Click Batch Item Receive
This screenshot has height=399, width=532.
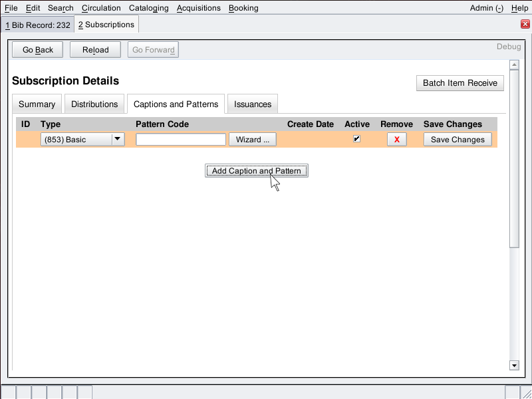(x=460, y=83)
